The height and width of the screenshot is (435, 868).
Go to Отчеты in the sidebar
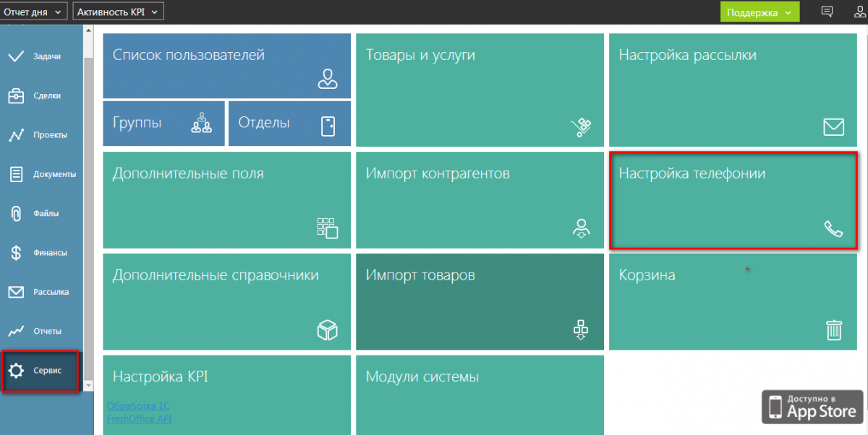(47, 332)
